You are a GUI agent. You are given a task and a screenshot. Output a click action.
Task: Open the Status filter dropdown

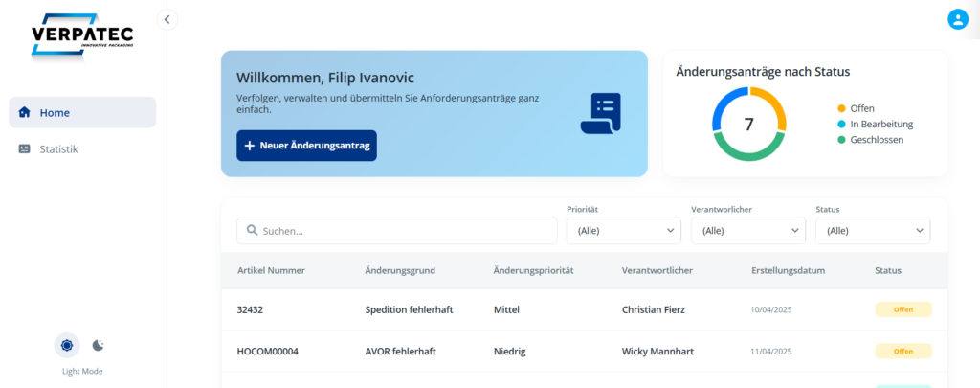coord(872,231)
